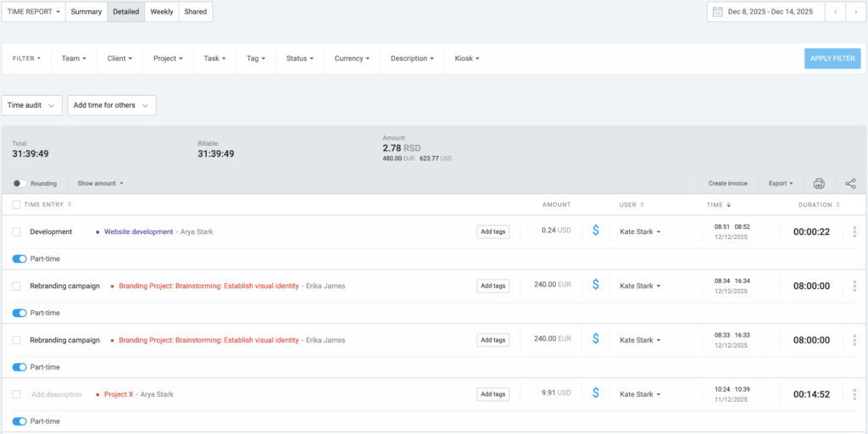Enable the Rounding toggle

point(19,183)
